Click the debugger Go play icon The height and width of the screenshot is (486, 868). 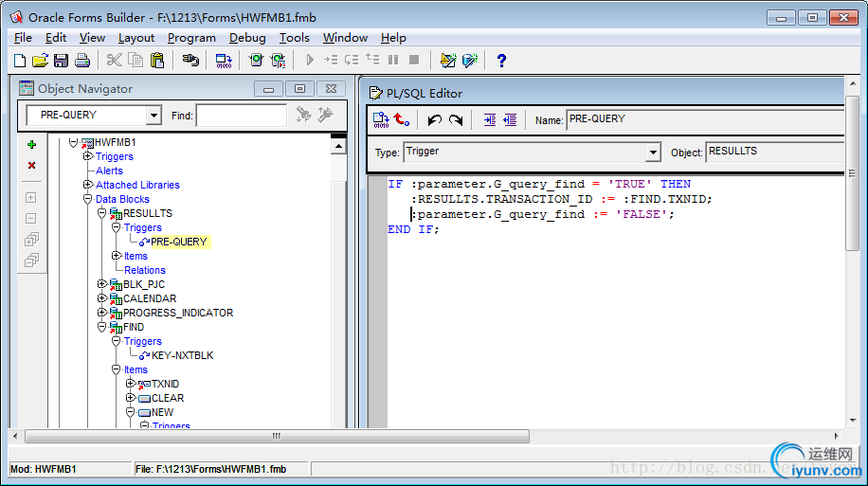pos(310,60)
